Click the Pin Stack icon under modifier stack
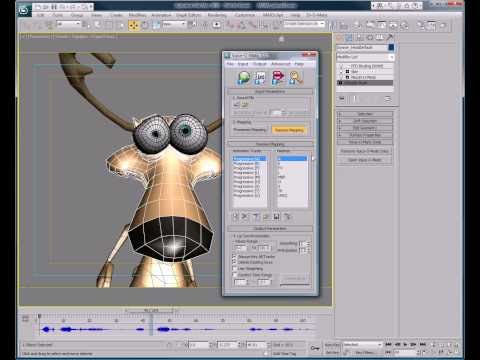 click(342, 98)
